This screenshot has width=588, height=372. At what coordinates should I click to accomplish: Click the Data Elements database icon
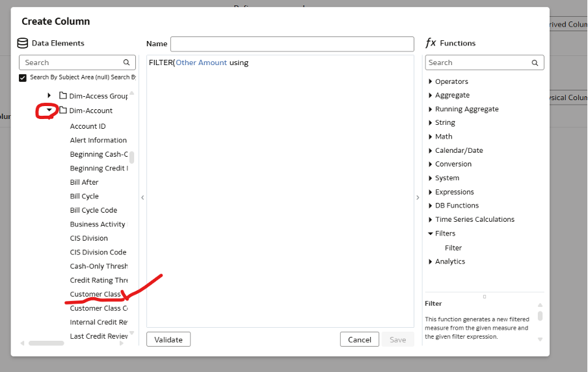pos(23,44)
